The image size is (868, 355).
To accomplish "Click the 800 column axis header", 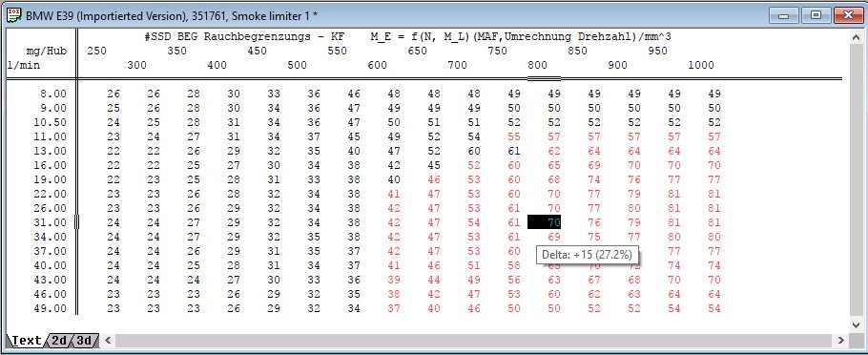I will 538,65.
